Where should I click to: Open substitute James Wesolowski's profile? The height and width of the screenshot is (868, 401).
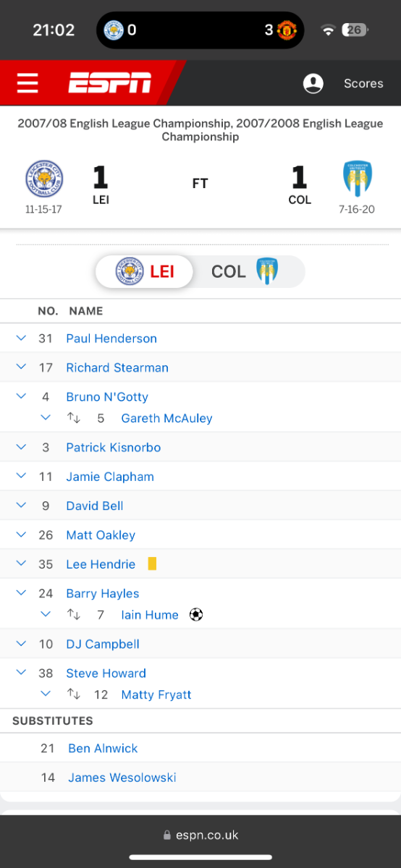(122, 778)
